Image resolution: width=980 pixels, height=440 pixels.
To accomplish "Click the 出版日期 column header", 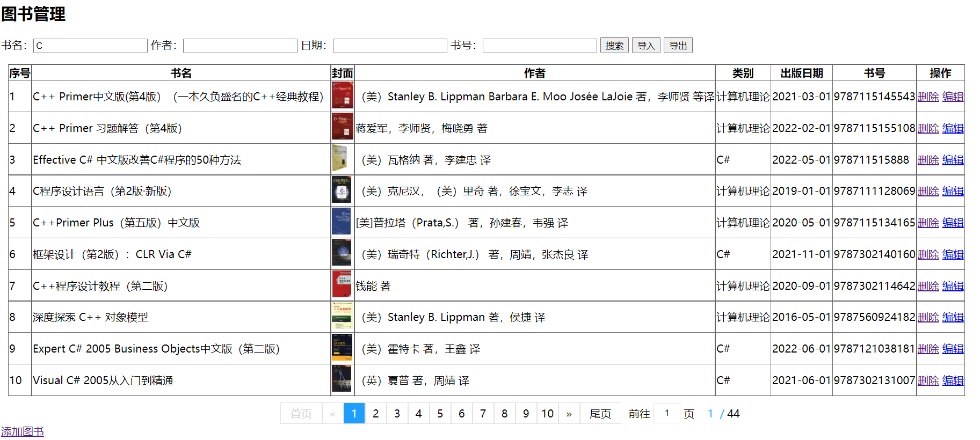I will [x=802, y=73].
